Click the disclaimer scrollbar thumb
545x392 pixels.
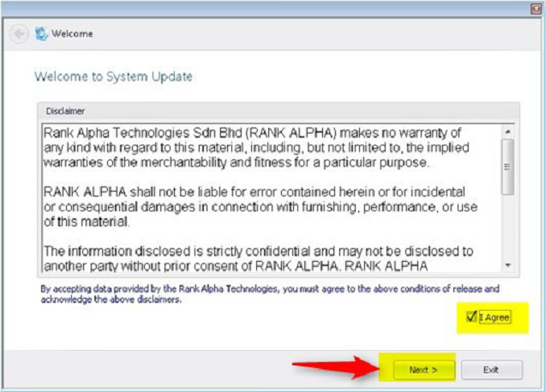[x=508, y=167]
